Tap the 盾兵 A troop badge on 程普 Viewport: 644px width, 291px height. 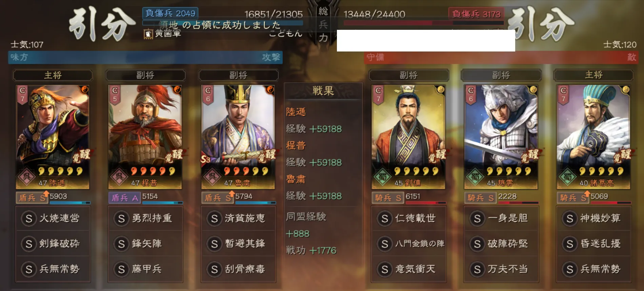[124, 198]
